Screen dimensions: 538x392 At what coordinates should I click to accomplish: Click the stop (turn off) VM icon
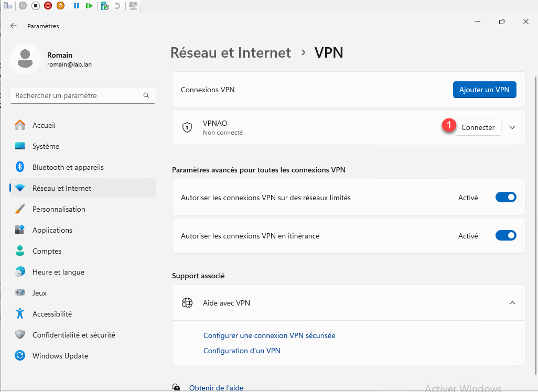pyautogui.click(x=36, y=6)
